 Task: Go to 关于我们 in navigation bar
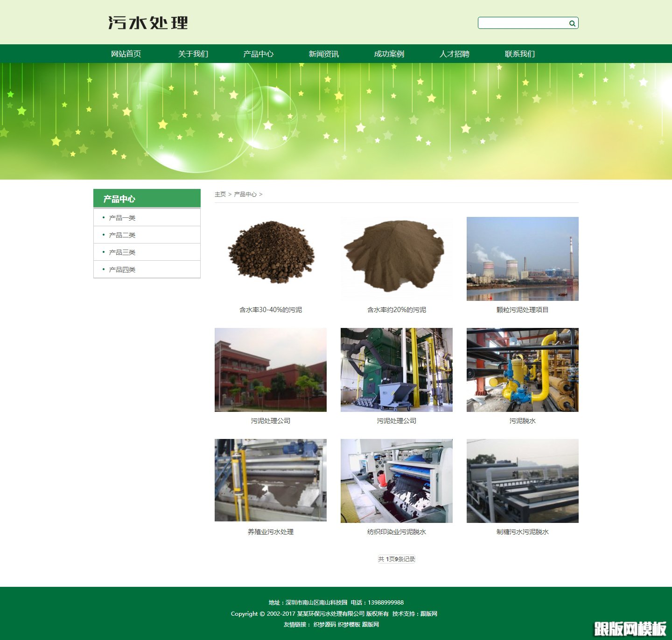(x=193, y=54)
